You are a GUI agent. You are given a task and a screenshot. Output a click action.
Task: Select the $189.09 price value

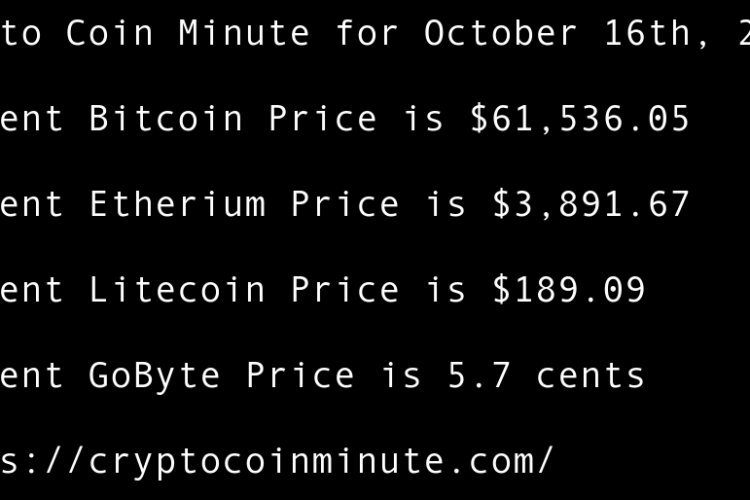[x=568, y=290]
